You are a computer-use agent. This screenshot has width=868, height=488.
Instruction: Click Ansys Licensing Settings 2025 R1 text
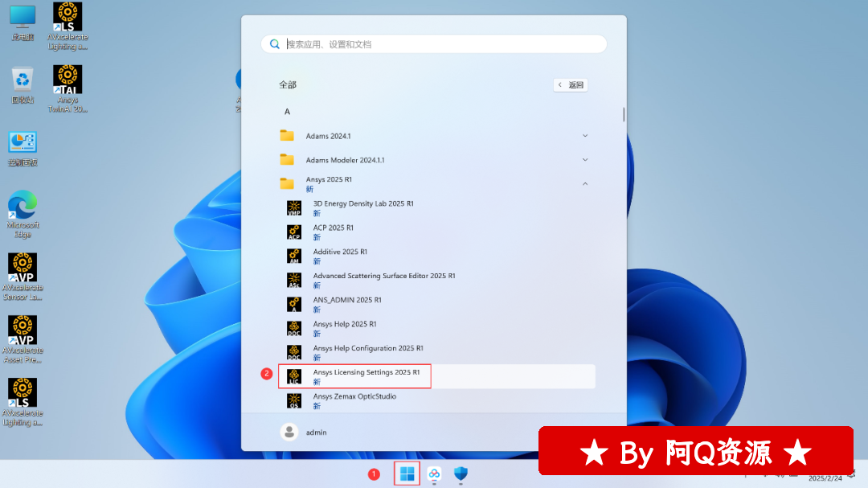coord(366,372)
